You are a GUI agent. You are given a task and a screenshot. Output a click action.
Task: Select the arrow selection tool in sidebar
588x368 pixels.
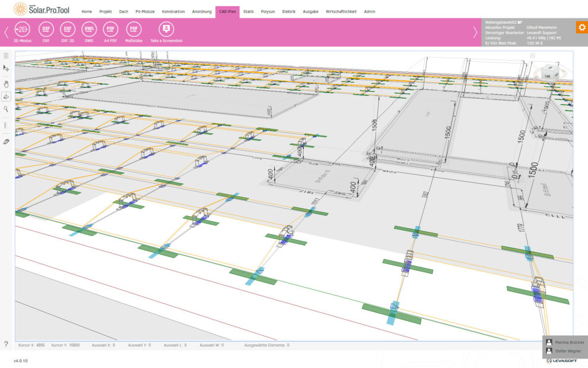pyautogui.click(x=6, y=69)
